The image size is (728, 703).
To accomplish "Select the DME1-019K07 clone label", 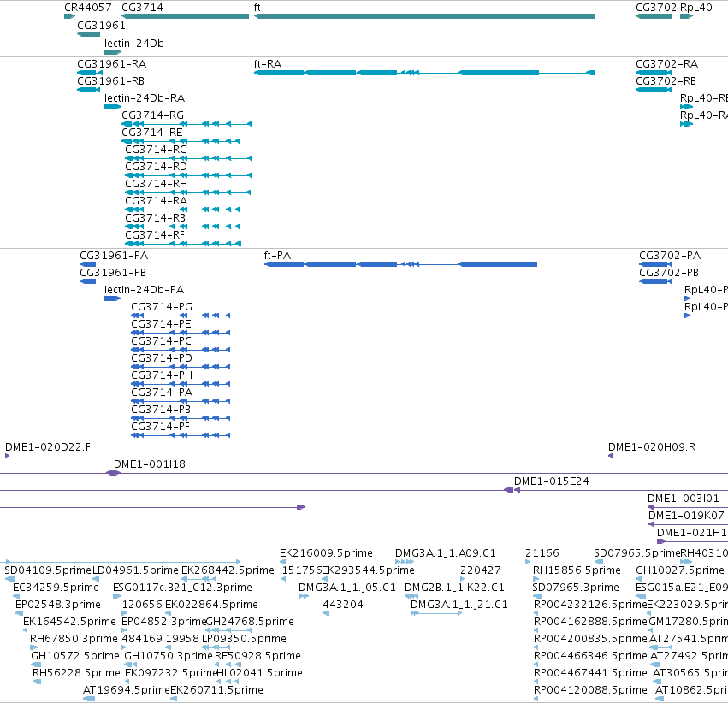I will 686,516.
